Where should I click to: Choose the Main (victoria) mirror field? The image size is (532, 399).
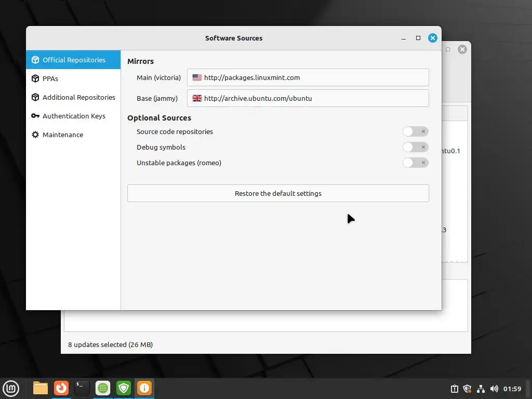(x=308, y=77)
